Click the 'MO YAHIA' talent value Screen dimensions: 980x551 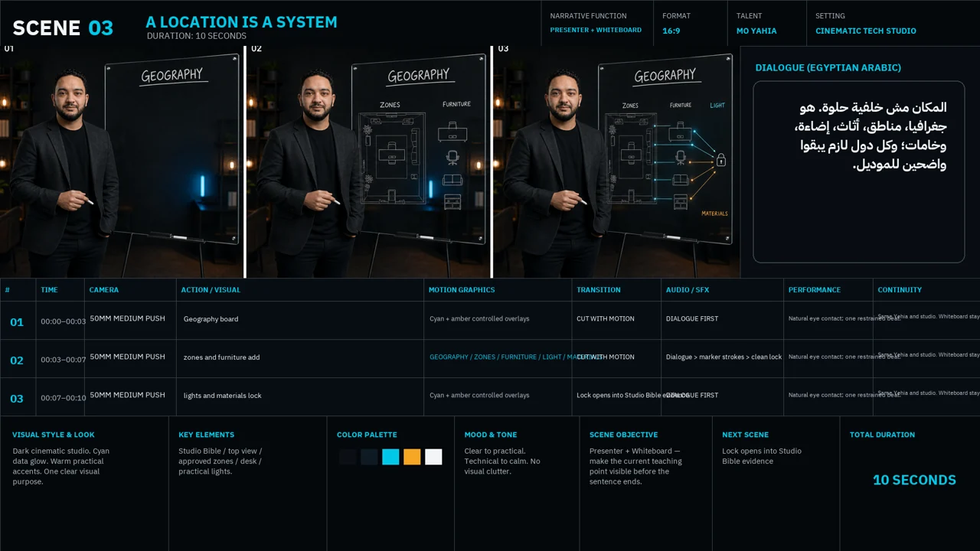pyautogui.click(x=756, y=31)
